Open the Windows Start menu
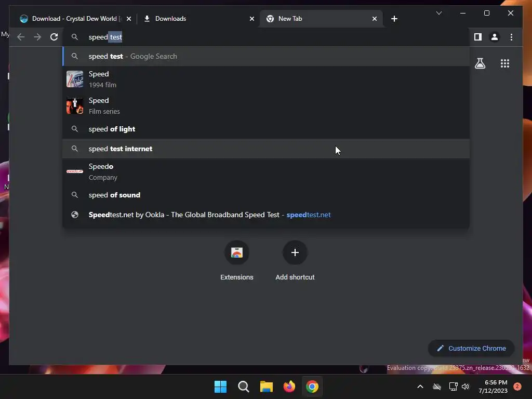The width and height of the screenshot is (532, 399). [220, 387]
